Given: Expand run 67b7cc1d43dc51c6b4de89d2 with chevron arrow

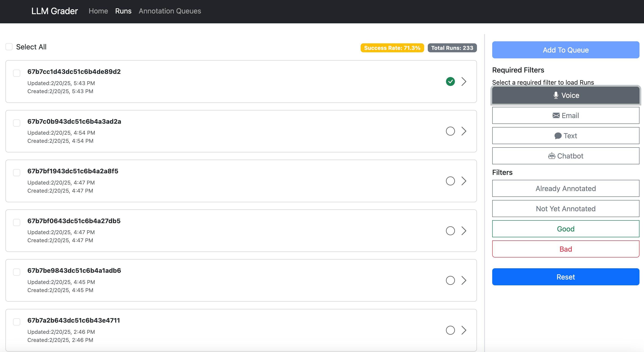Looking at the screenshot, I should point(464,81).
